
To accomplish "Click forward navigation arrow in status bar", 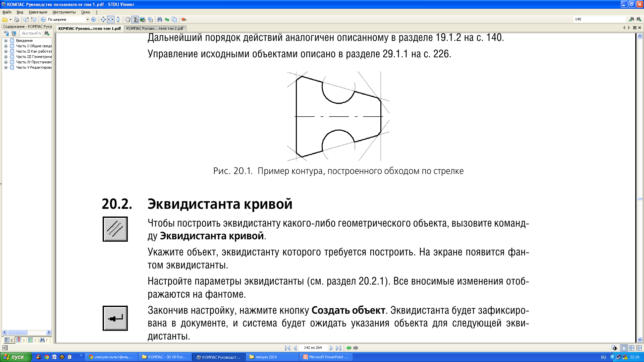I will [x=356, y=348].
